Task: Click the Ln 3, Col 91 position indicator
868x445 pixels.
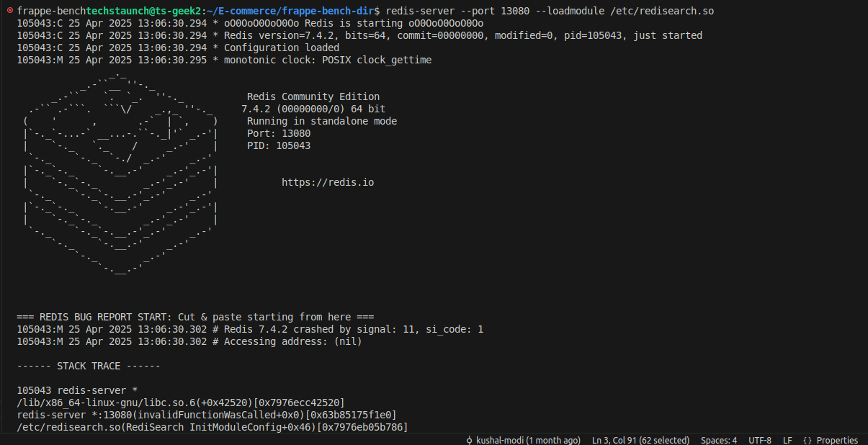Action: [x=640, y=440]
